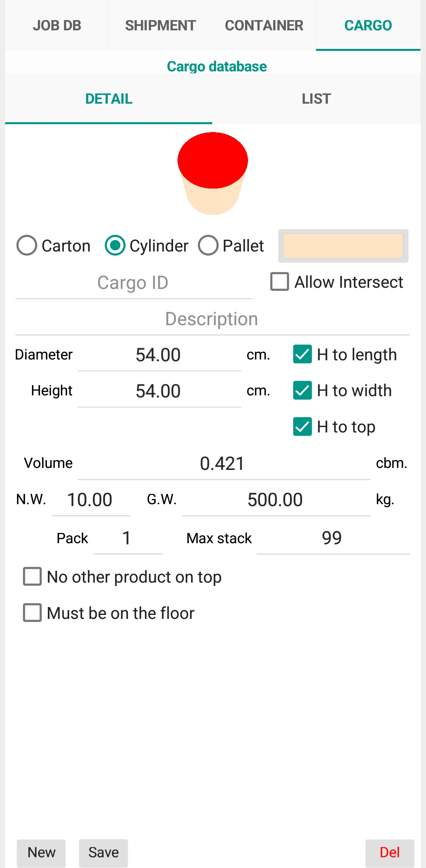The width and height of the screenshot is (426, 868).
Task: Click the cylinder cargo preview image
Action: [x=213, y=173]
